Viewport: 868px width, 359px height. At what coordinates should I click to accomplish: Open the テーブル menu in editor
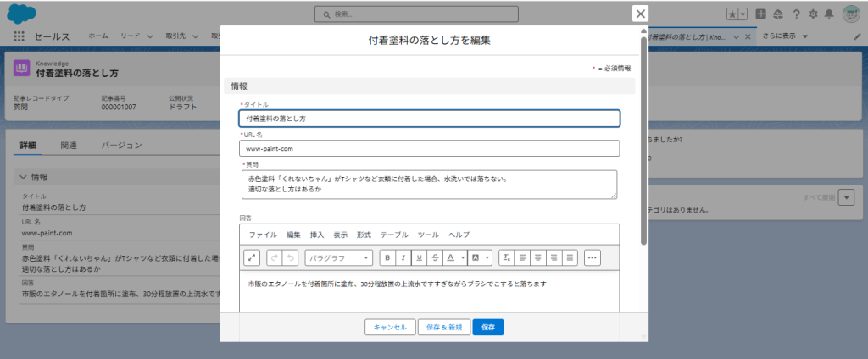[x=394, y=235]
